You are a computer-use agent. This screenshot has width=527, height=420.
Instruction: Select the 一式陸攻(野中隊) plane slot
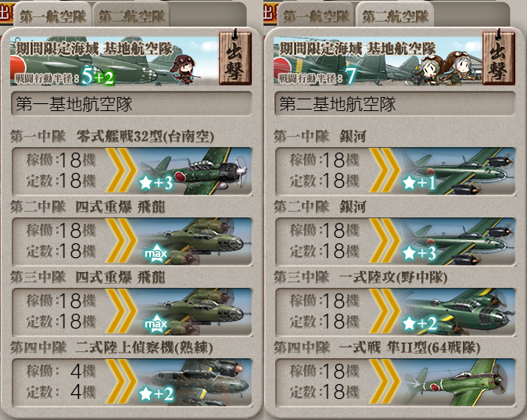396,312
